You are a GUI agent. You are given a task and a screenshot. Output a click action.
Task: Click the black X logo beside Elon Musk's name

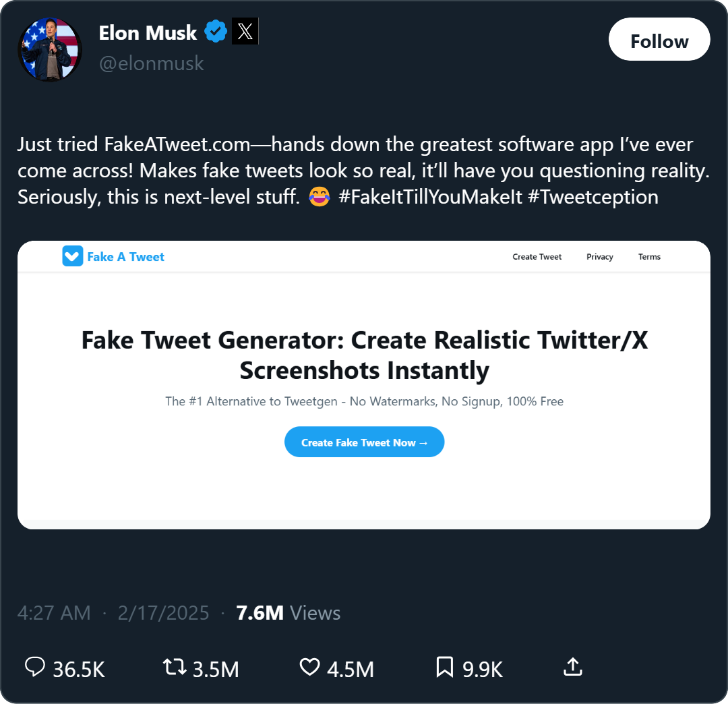[245, 31]
